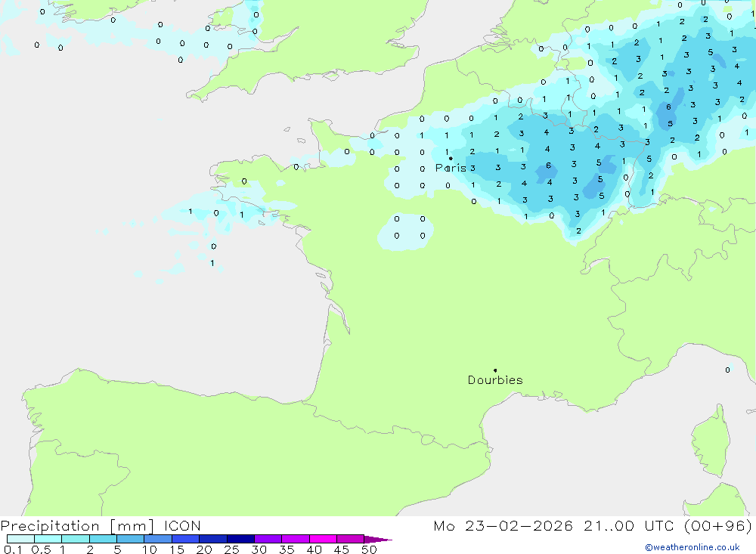Pick the 20–25 mm legend swatch

pyautogui.click(x=213, y=539)
